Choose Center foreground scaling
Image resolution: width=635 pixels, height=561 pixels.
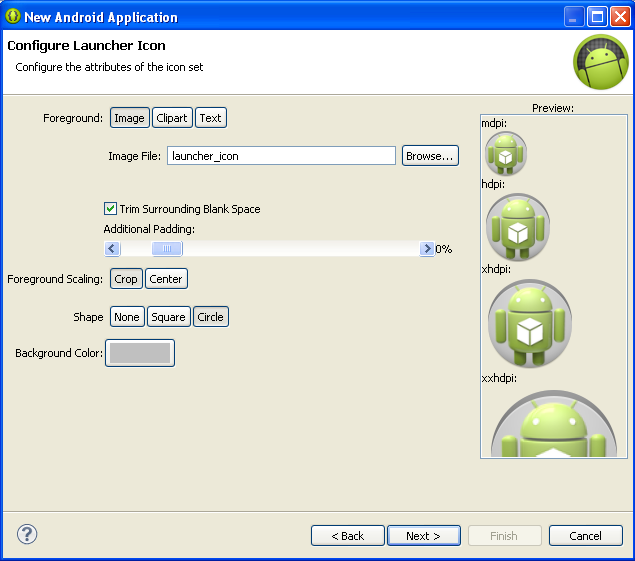[166, 279]
